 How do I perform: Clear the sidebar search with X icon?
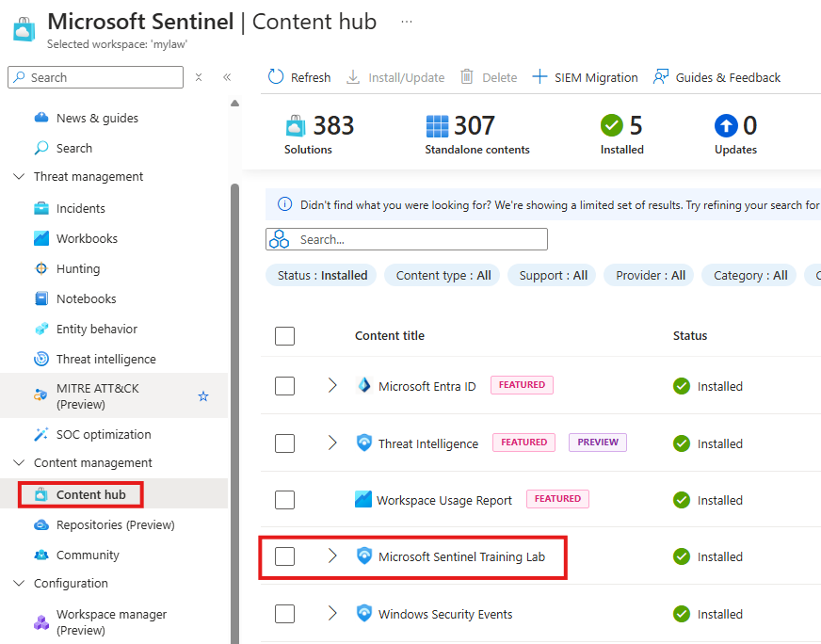pos(199,77)
